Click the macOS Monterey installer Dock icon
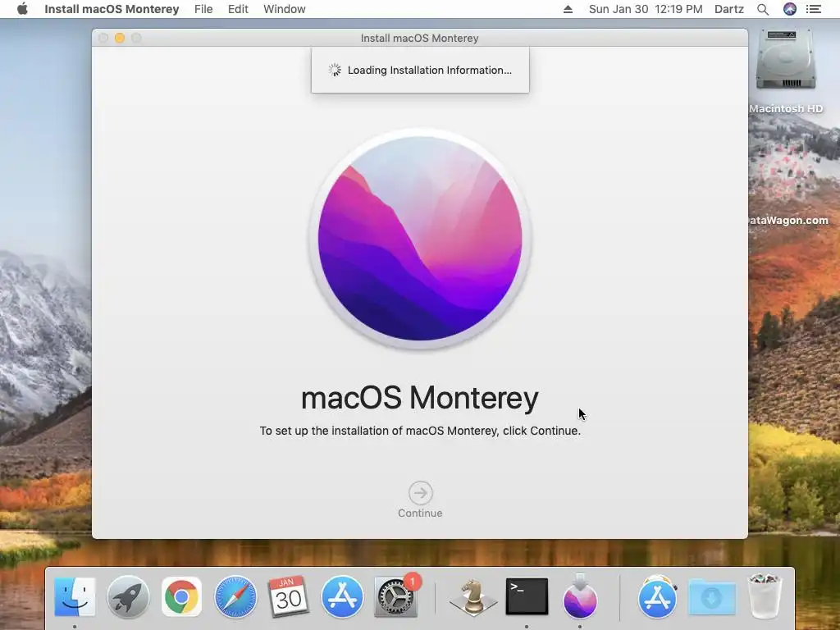The width and height of the screenshot is (840, 630). 580,596
